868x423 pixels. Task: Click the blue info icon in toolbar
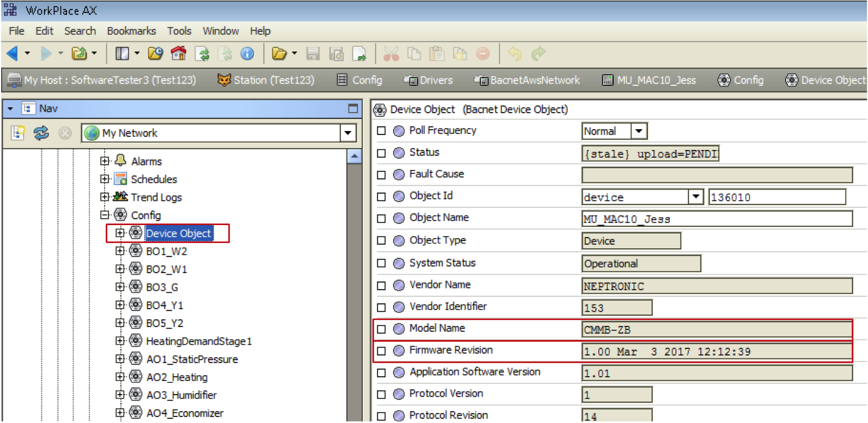coord(247,54)
